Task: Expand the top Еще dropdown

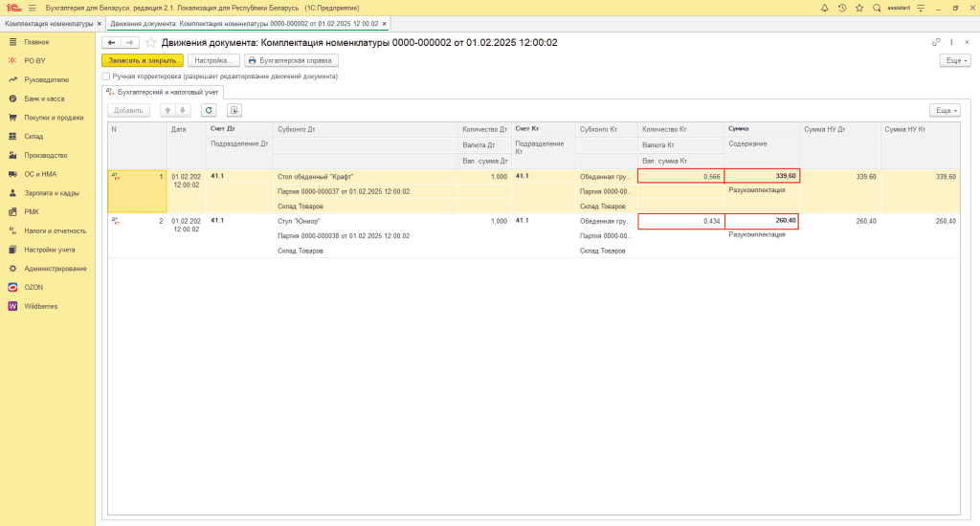Action: point(954,60)
